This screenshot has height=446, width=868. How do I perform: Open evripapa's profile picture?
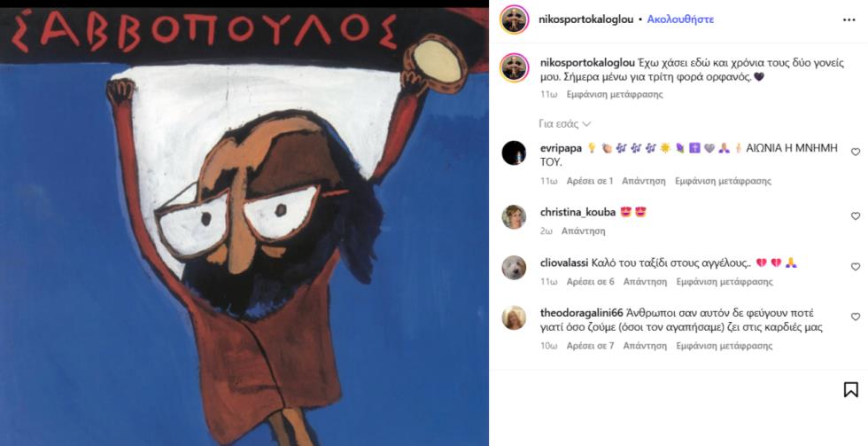(x=514, y=153)
